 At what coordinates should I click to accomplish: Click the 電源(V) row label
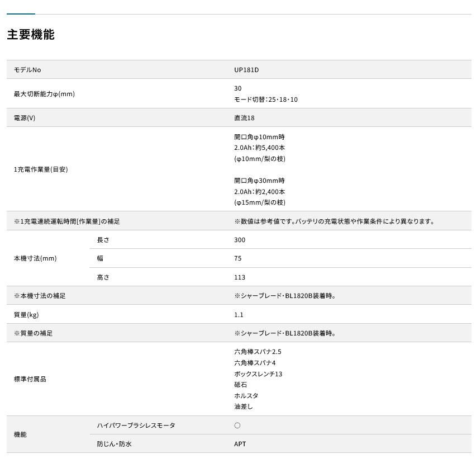(x=25, y=118)
